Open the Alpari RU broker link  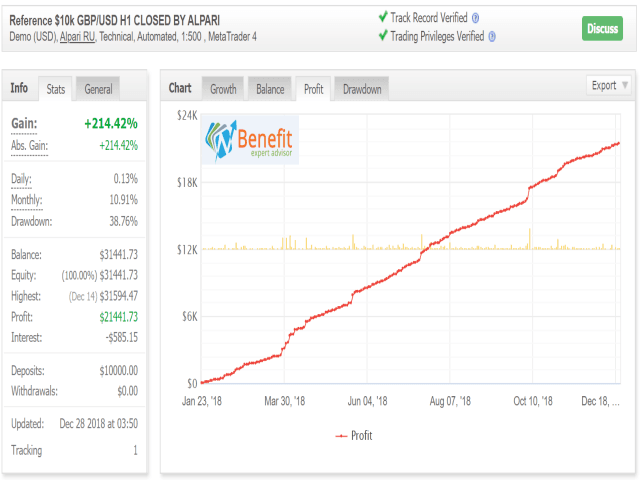coord(77,37)
